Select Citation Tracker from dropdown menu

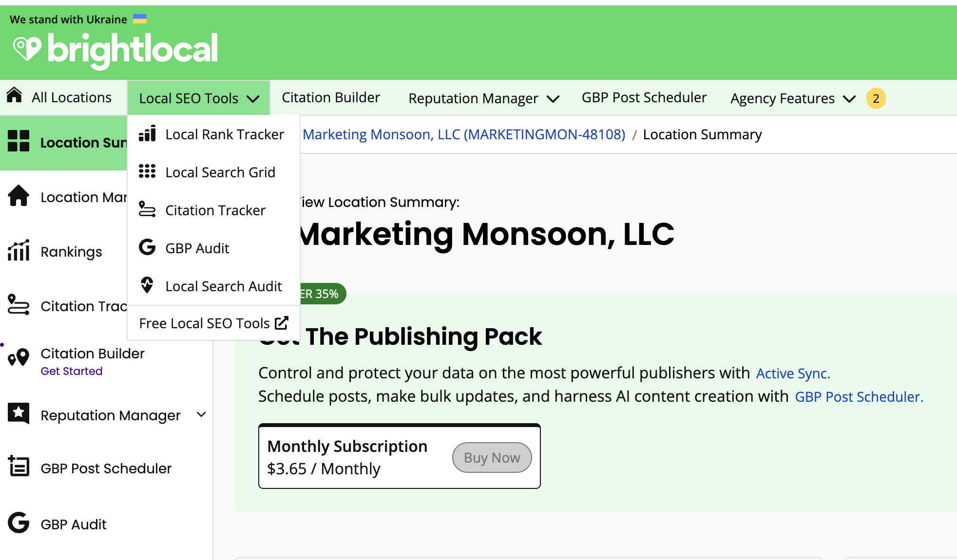click(x=213, y=210)
